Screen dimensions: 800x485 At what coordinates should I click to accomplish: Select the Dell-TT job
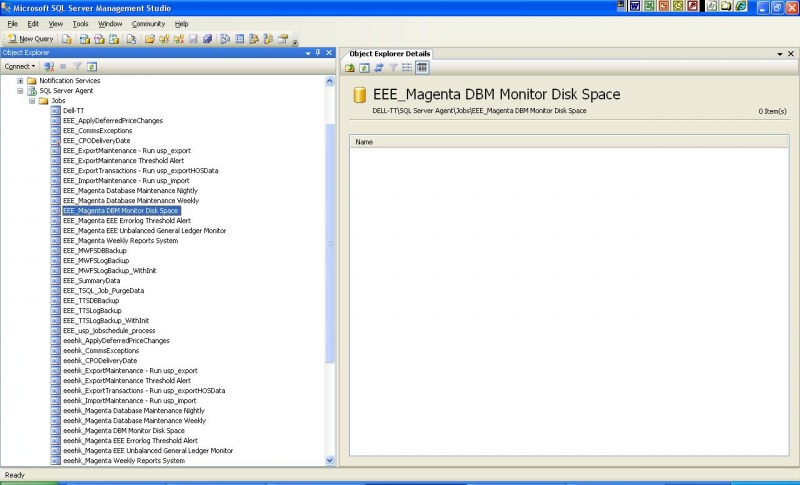[x=73, y=111]
